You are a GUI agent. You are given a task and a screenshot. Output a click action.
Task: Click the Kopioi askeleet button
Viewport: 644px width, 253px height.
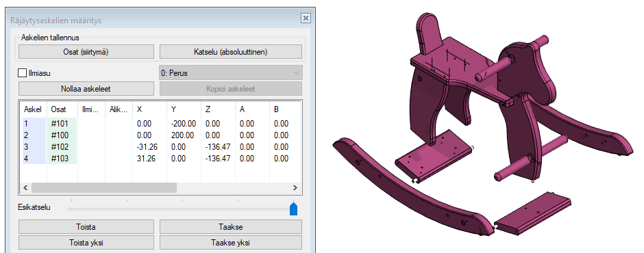click(x=230, y=89)
